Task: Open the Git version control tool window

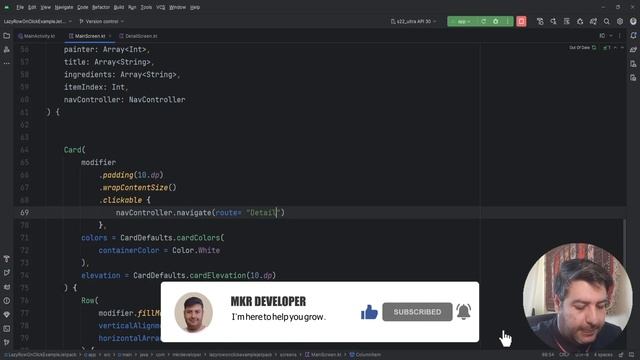Action: 7,342
